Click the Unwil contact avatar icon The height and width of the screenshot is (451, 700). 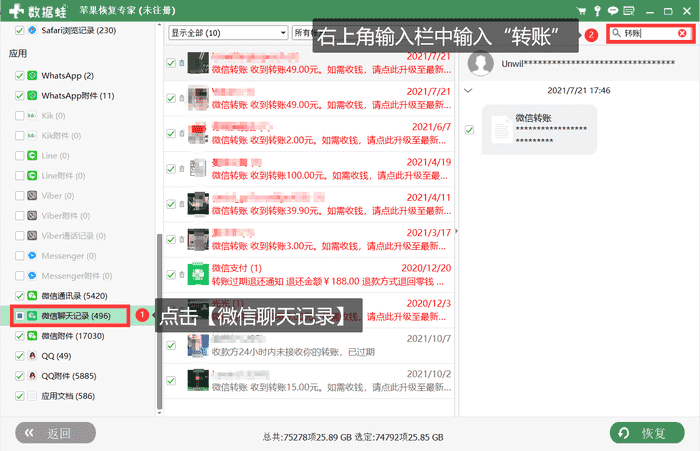480,63
